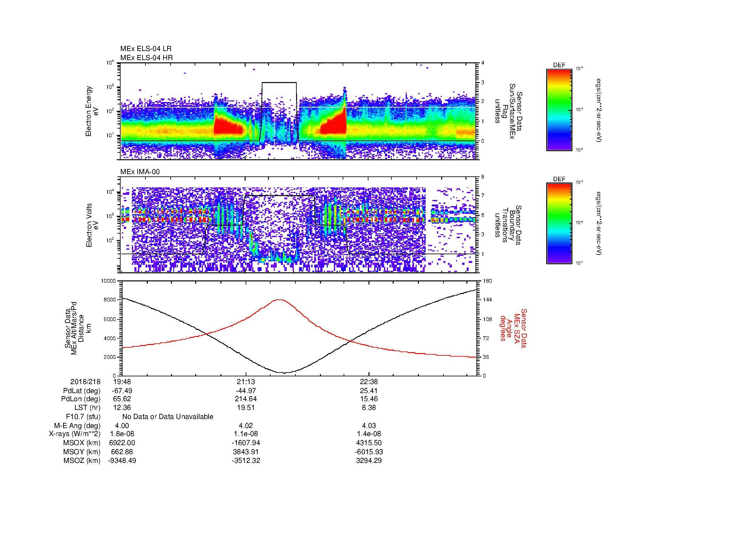Image resolution: width=756 pixels, height=534 pixels.
Task: Click the MSOY value '3843.91'
Action: 246,452
